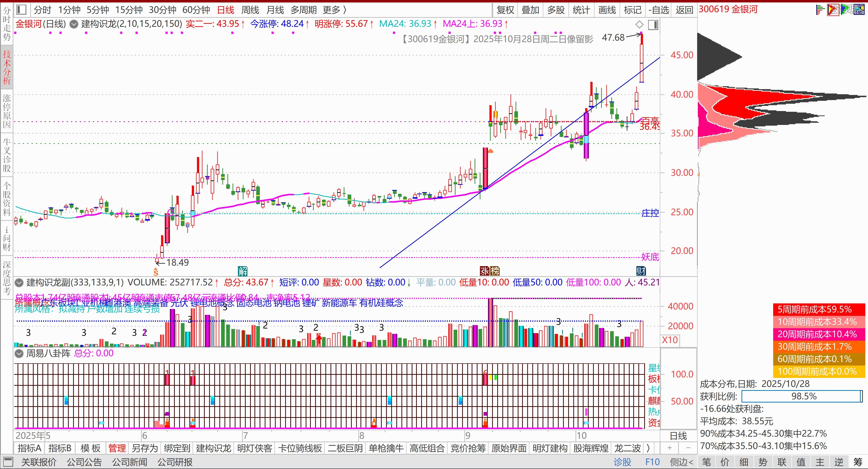Screen dimensions: 868x469
Task: Click the 解 marker icon under the chart
Action: (x=243, y=271)
